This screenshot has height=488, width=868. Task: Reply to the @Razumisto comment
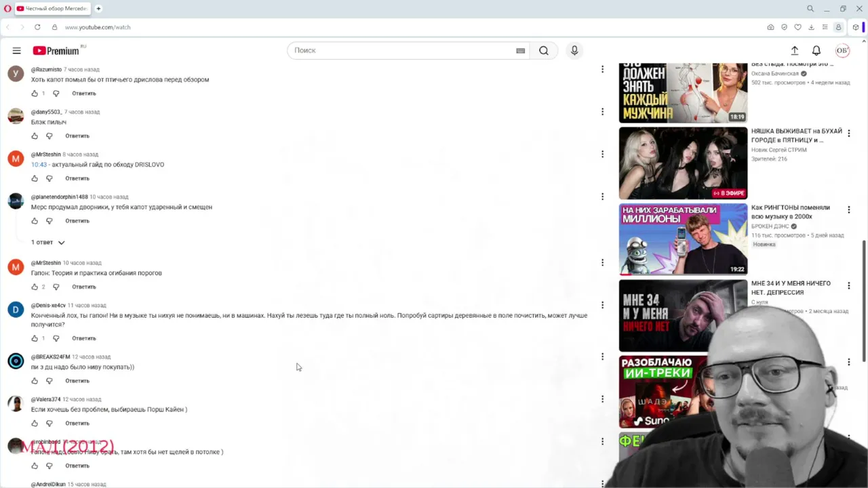coord(84,94)
